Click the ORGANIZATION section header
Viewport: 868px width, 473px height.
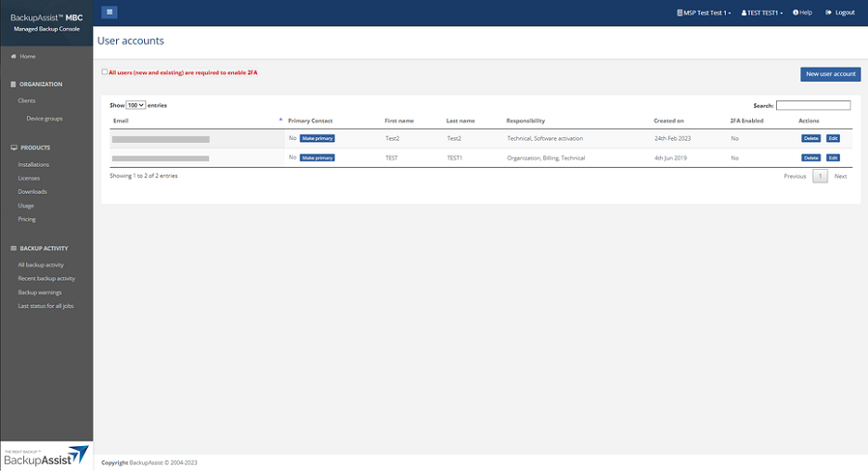36,84
